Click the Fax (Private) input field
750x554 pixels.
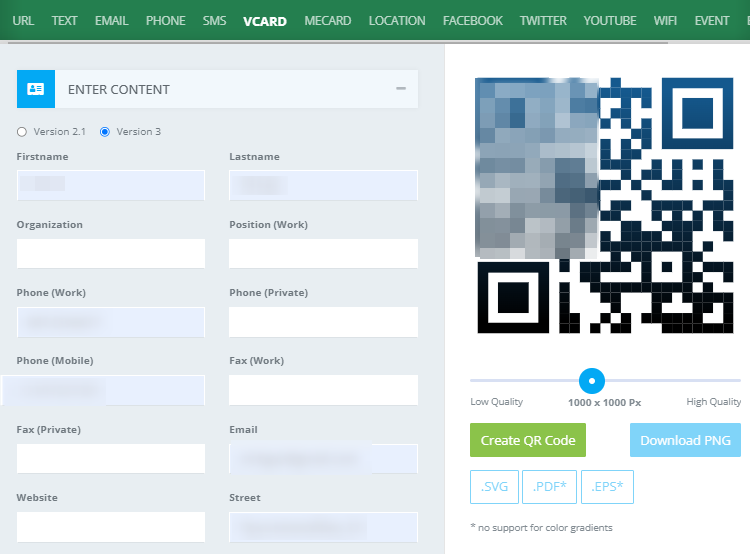click(x=111, y=459)
